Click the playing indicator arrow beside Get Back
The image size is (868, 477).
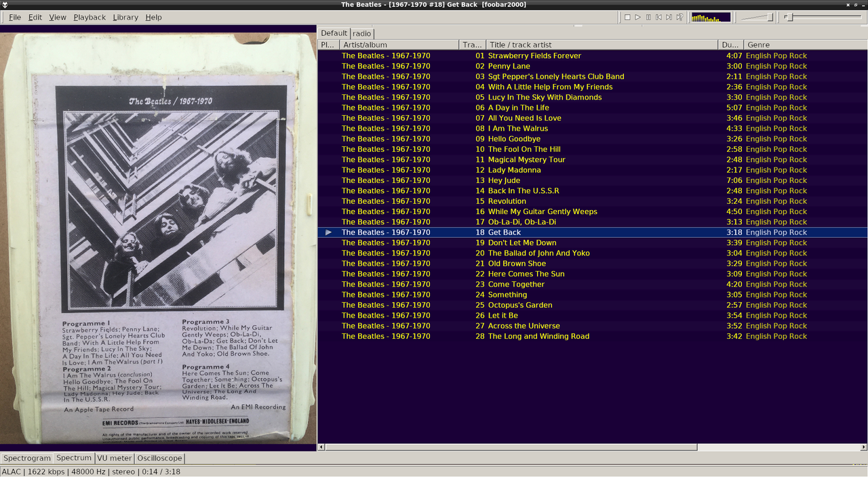click(329, 232)
